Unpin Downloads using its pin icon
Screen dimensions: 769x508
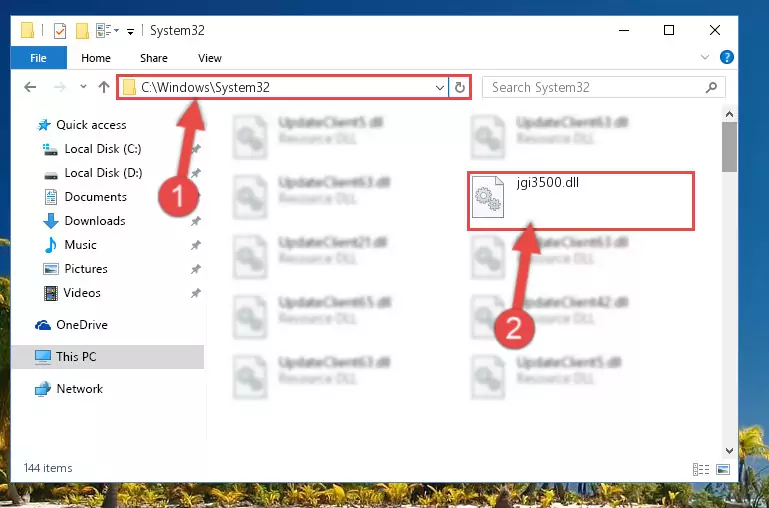click(x=196, y=221)
